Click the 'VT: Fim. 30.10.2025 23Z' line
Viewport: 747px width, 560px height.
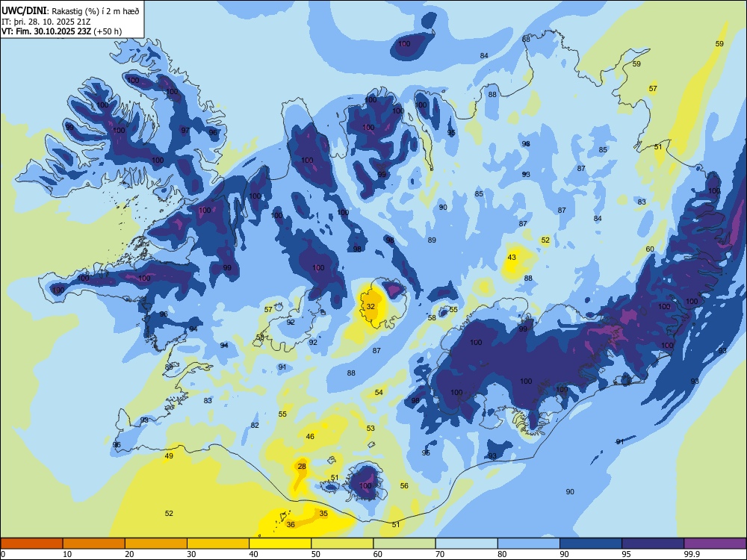[x=46, y=31]
